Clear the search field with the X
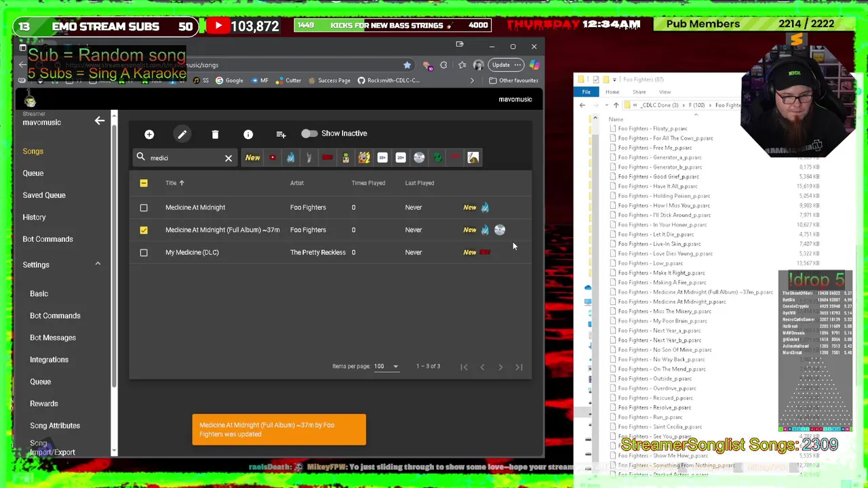The image size is (868, 488). [229, 158]
